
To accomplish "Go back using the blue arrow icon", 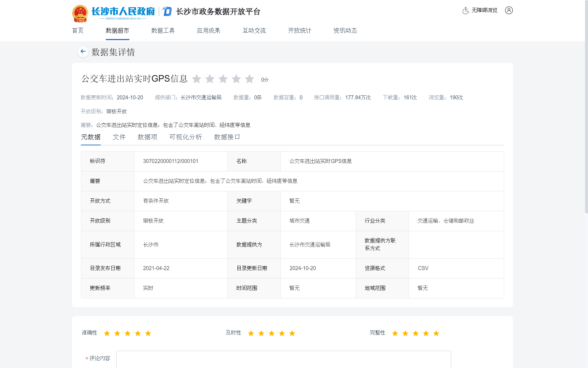I will [x=83, y=52].
